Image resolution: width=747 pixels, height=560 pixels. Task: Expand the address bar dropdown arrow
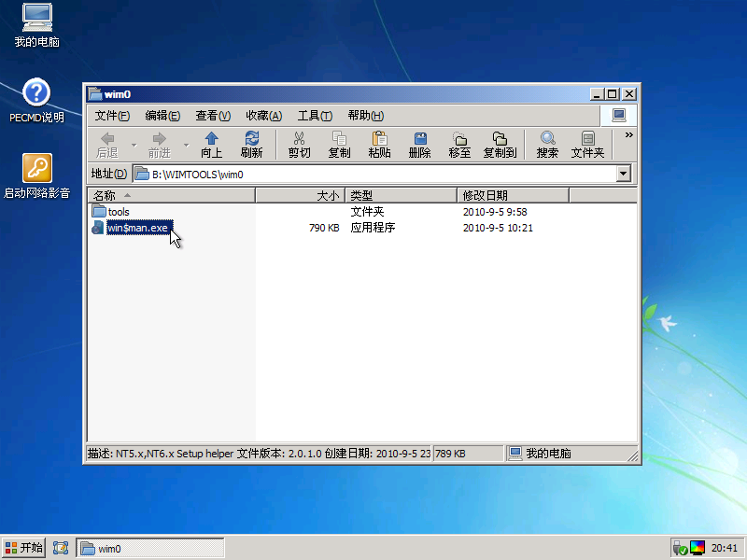(623, 174)
